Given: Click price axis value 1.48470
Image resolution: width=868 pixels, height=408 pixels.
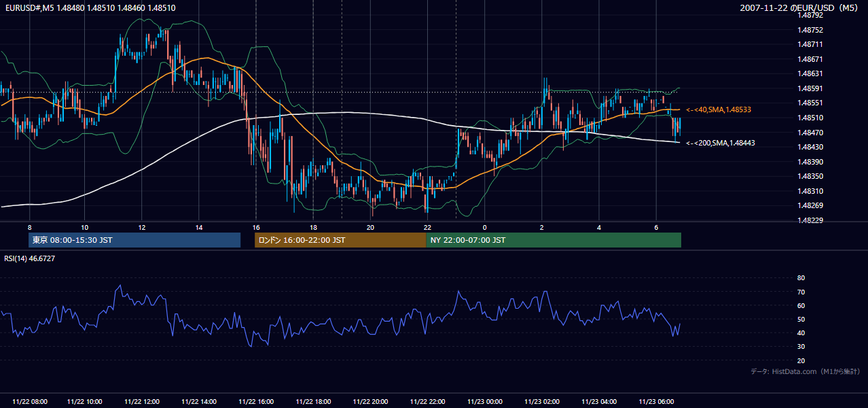Looking at the screenshot, I should coord(810,133).
